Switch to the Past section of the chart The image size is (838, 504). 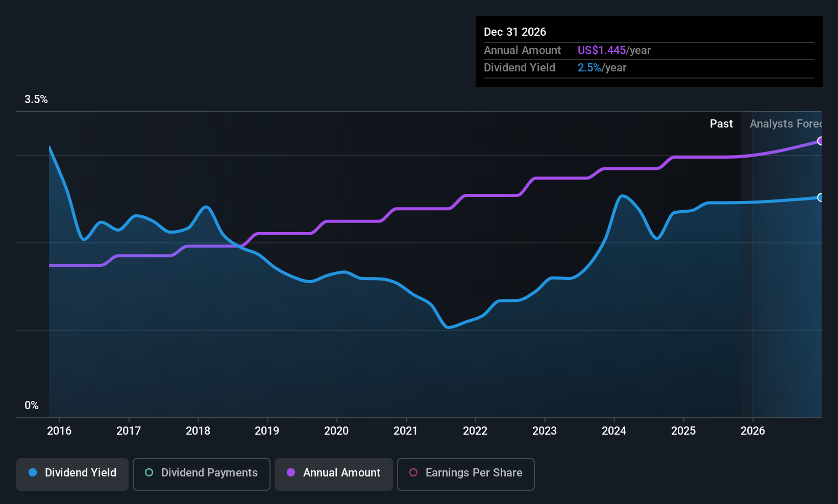coord(721,123)
